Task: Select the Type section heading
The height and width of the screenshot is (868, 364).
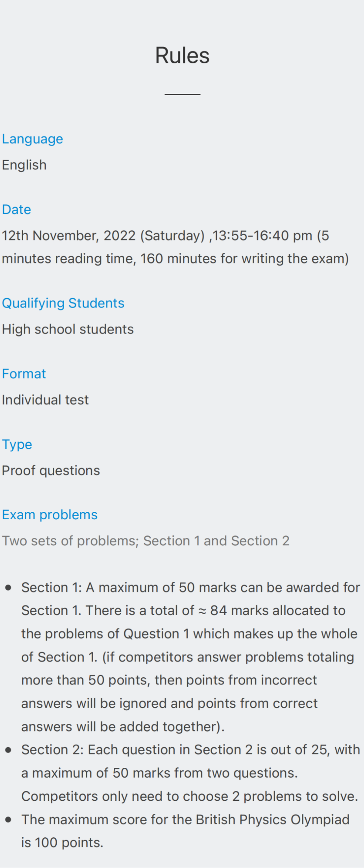Action: [17, 445]
